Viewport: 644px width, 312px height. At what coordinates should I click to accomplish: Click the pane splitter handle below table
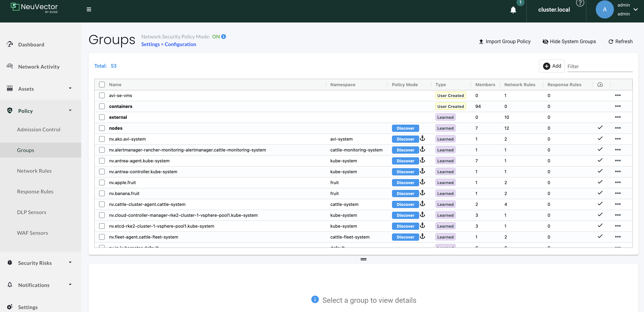click(363, 259)
